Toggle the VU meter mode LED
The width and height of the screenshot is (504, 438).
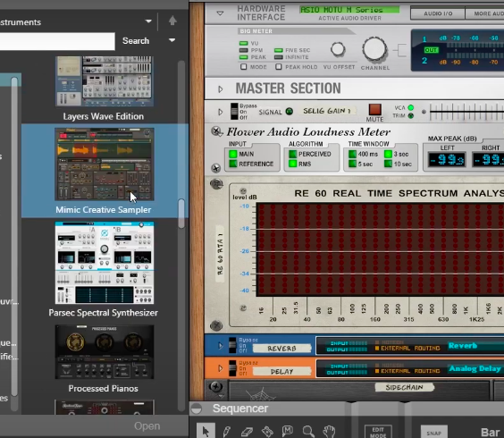tap(244, 43)
